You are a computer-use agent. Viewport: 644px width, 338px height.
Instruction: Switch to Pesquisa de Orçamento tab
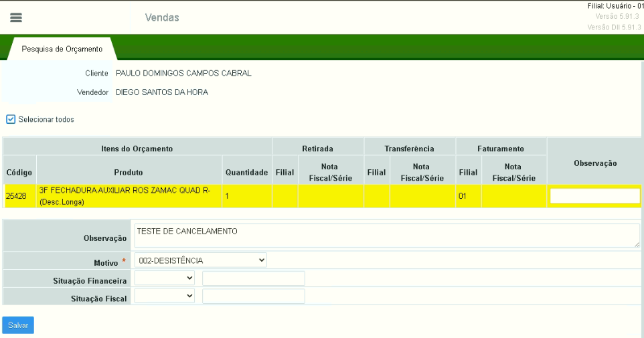tap(62, 49)
